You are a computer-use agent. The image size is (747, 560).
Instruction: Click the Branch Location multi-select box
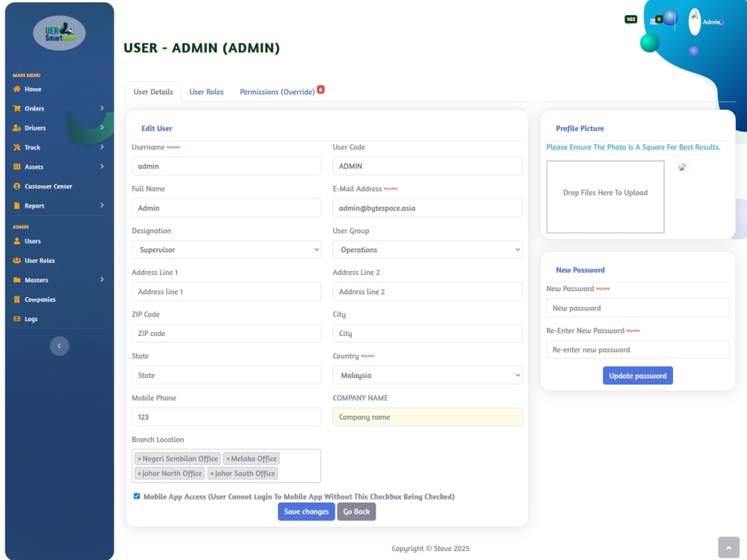226,466
